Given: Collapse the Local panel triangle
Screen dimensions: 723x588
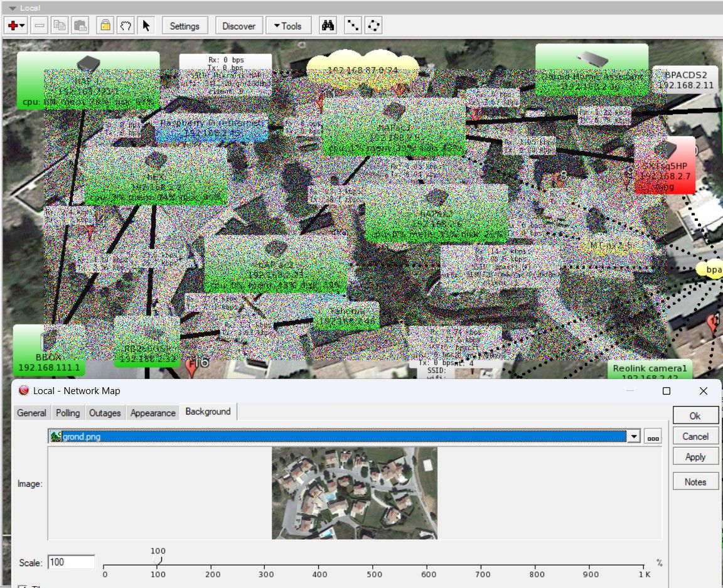Looking at the screenshot, I should click(13, 8).
